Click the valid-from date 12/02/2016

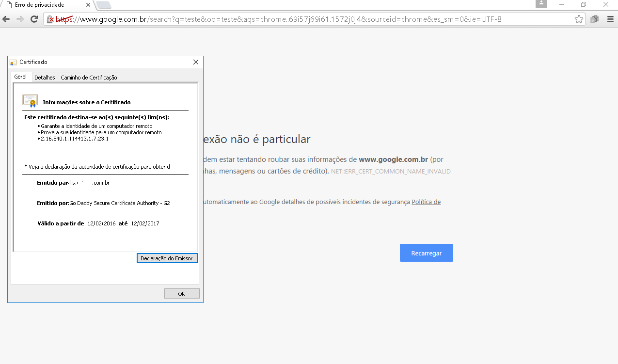[x=101, y=223]
